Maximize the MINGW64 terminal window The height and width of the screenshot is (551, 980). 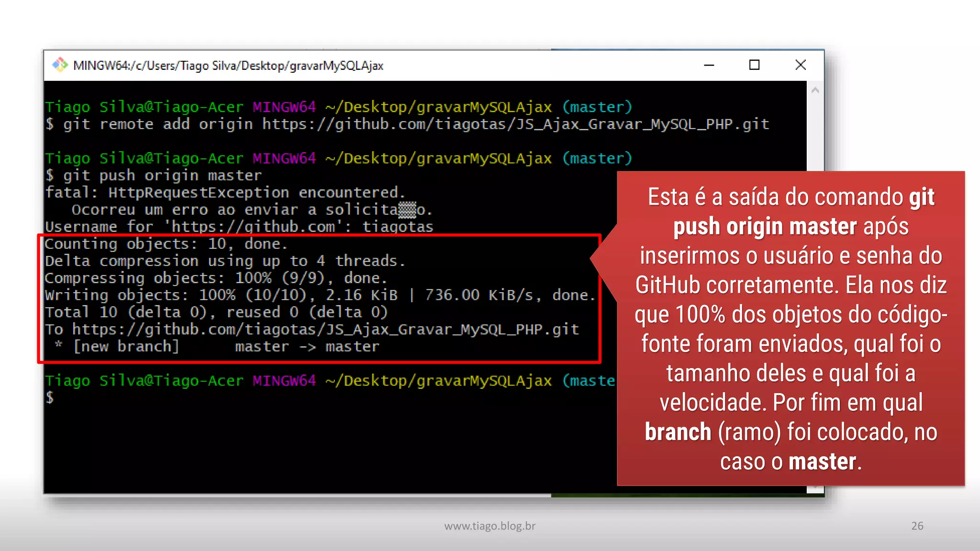(x=754, y=65)
